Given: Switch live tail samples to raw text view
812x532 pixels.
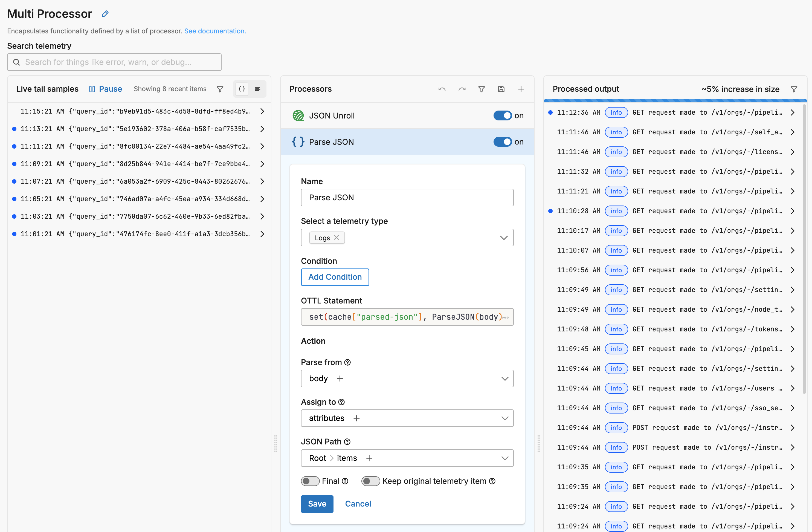Looking at the screenshot, I should (258, 89).
